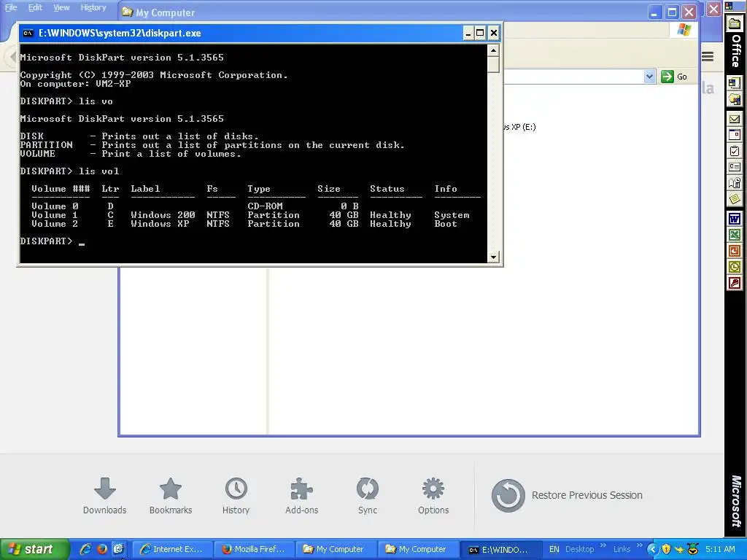The width and height of the screenshot is (747, 560).
Task: Click 'Volume 2' text in diskpart output
Action: tap(54, 224)
